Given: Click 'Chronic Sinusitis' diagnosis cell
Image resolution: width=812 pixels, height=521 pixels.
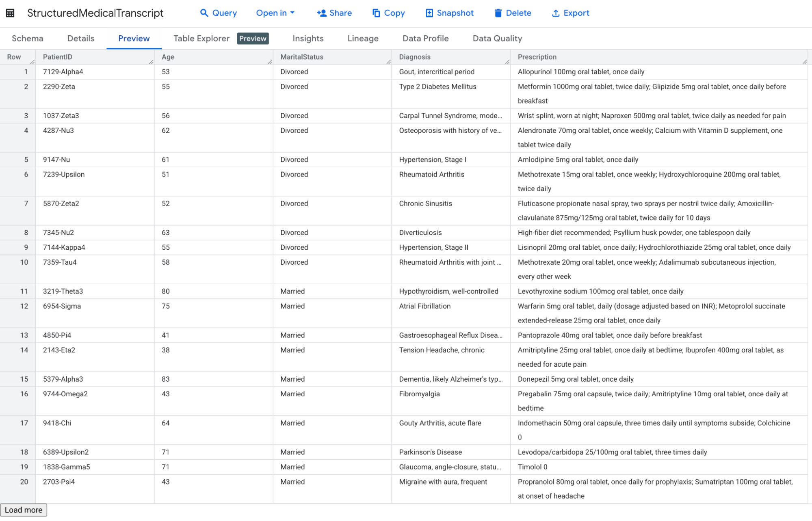Looking at the screenshot, I should (451, 211).
